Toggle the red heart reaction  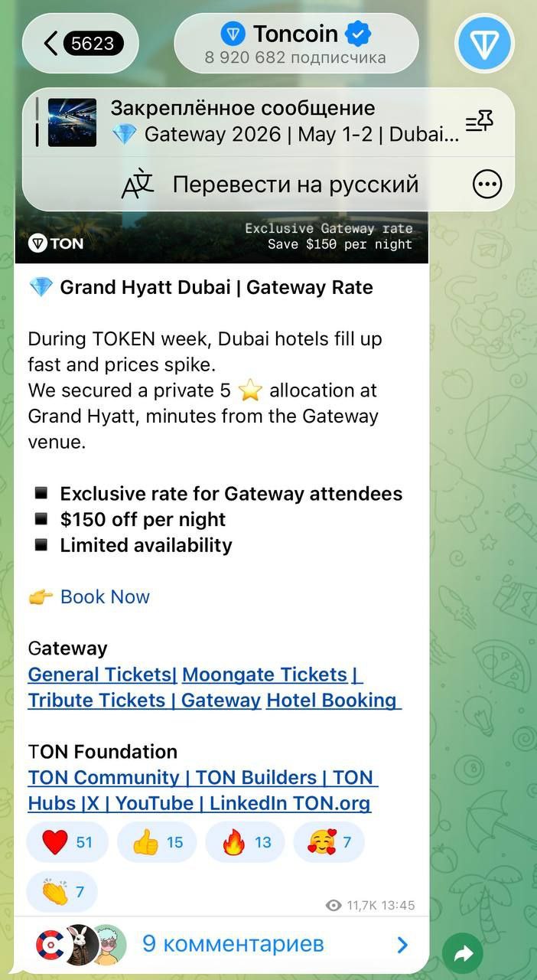67,842
